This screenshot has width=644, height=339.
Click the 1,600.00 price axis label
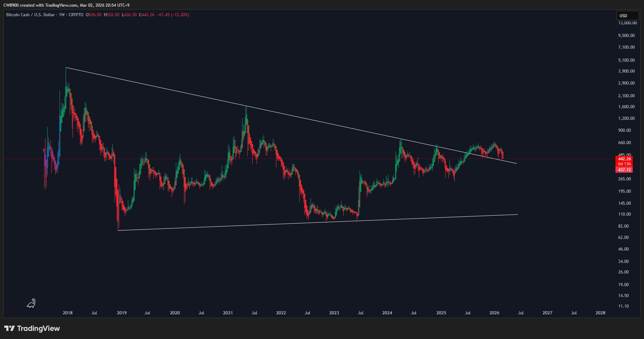point(626,107)
